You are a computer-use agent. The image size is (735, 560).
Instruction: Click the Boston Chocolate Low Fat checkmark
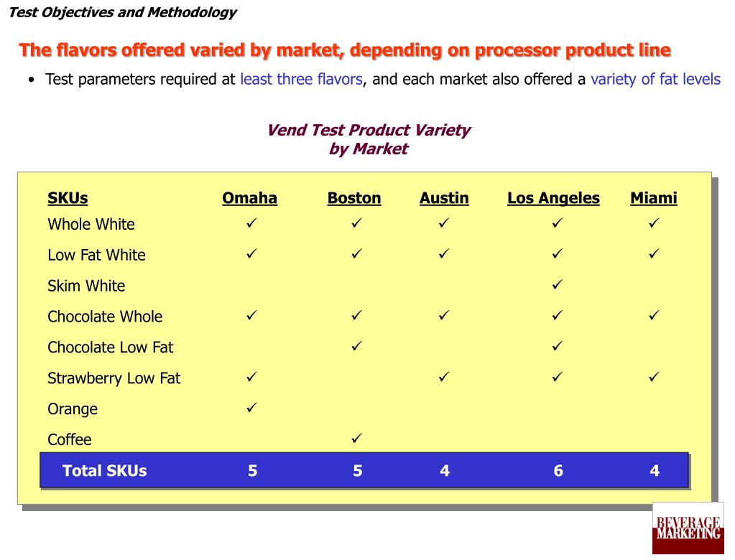(x=356, y=346)
